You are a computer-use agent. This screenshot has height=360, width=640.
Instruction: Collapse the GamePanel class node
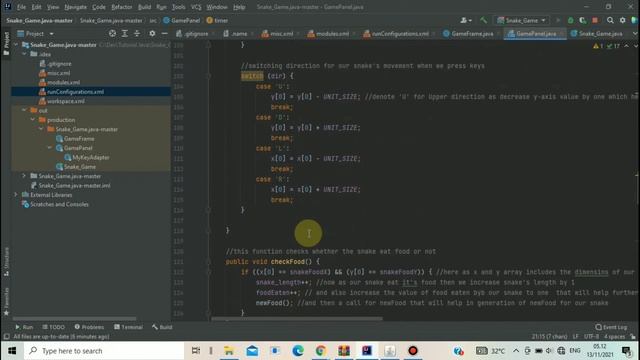[50, 148]
